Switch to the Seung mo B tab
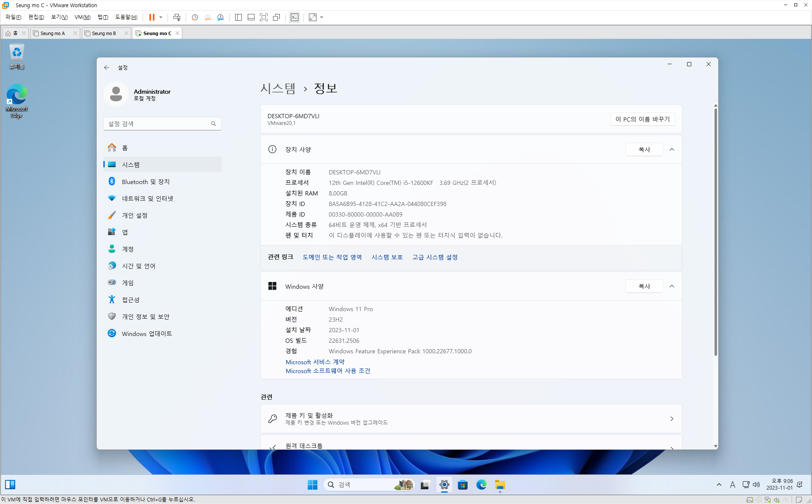The width and height of the screenshot is (812, 504). click(x=104, y=33)
